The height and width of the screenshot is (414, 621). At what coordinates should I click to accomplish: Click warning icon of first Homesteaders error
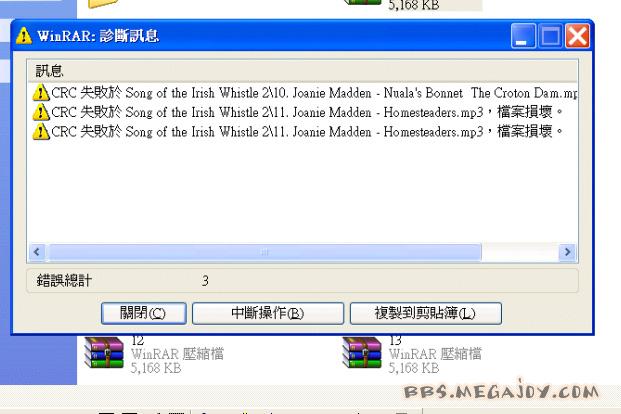coord(40,113)
